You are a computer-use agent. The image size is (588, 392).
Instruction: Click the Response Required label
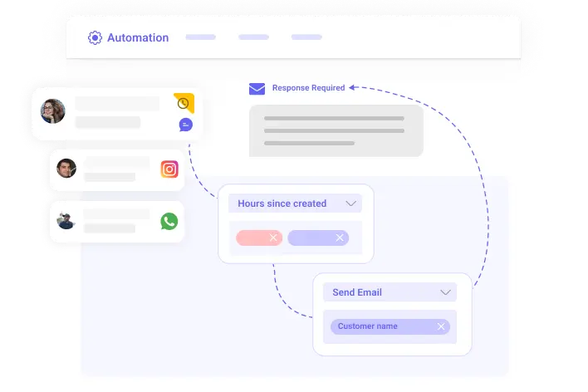pyautogui.click(x=308, y=88)
